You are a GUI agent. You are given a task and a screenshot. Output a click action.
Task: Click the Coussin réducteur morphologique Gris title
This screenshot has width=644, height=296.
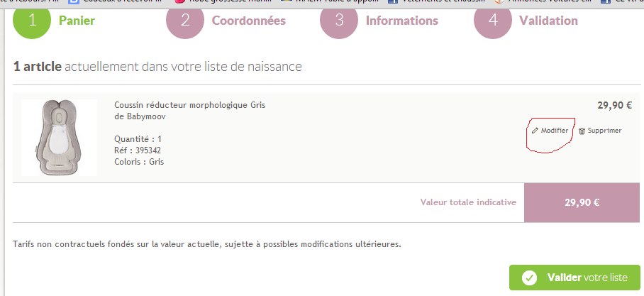189,105
